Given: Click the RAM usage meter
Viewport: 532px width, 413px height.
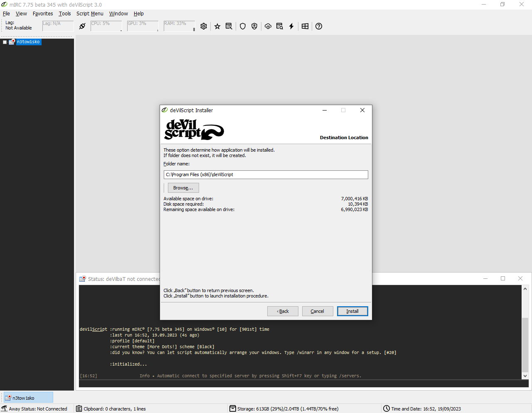Looking at the screenshot, I should click(179, 26).
